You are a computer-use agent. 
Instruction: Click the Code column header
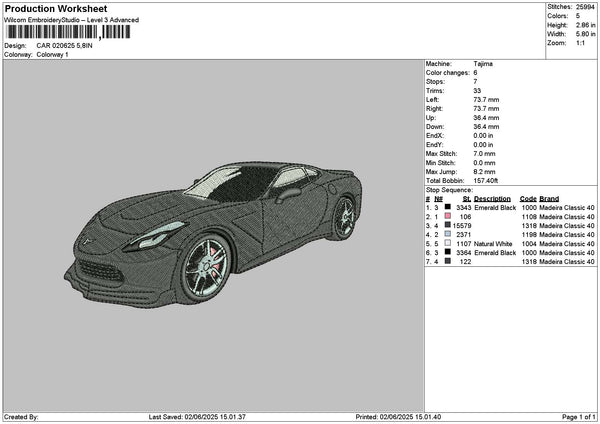tap(528, 199)
